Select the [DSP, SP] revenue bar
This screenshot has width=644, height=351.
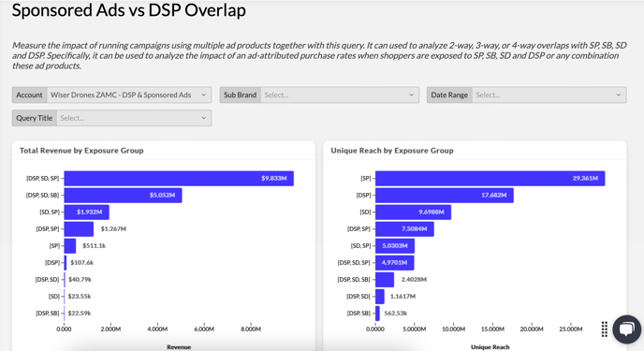pos(79,228)
